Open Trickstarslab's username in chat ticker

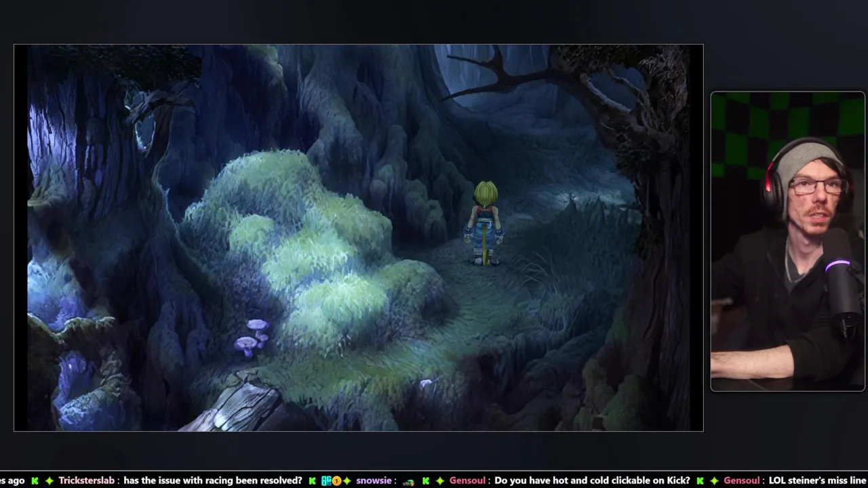pyautogui.click(x=87, y=481)
